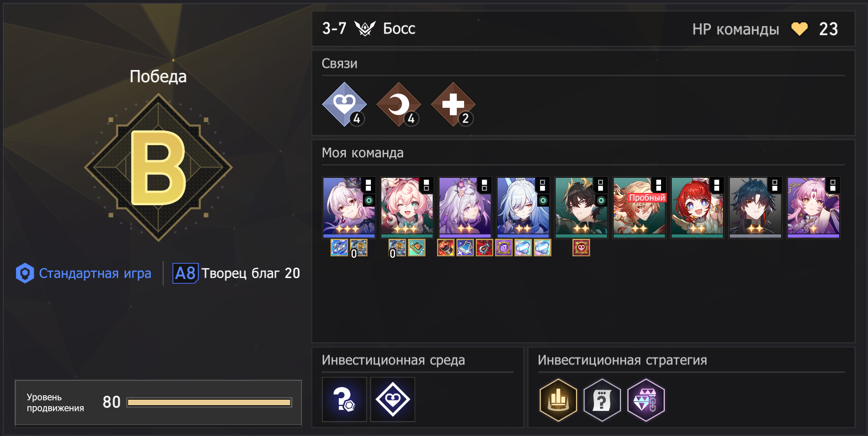This screenshot has height=436, width=868.
Task: Select the pink-haired winking character portrait
Action: [407, 207]
